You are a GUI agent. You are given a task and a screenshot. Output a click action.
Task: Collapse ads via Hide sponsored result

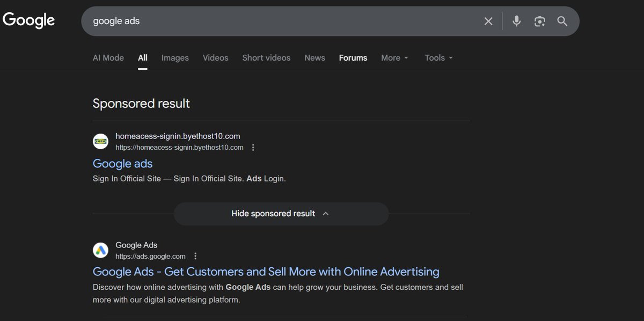281,214
